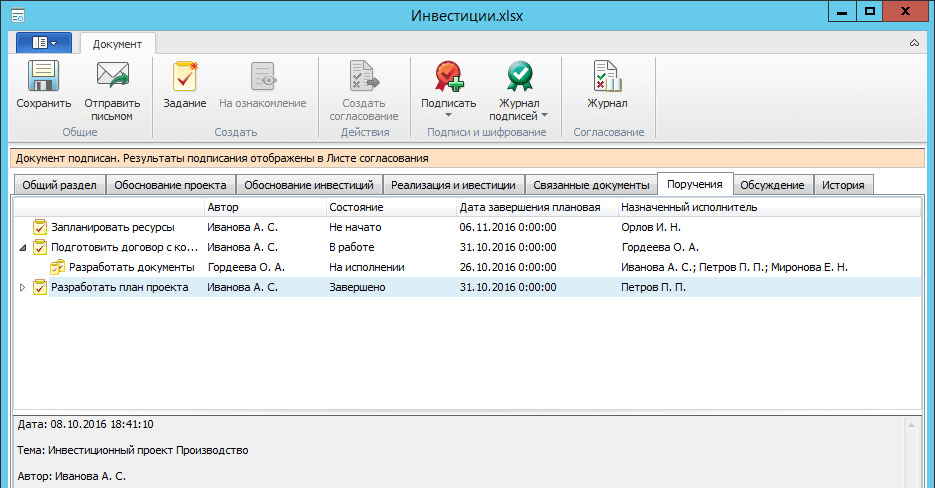
Task: Create a new Задание from ribbon
Action: pyautogui.click(x=184, y=77)
